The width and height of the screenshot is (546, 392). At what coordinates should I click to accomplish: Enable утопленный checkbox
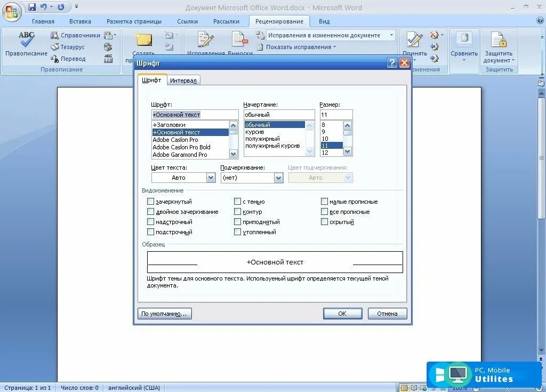pos(237,231)
